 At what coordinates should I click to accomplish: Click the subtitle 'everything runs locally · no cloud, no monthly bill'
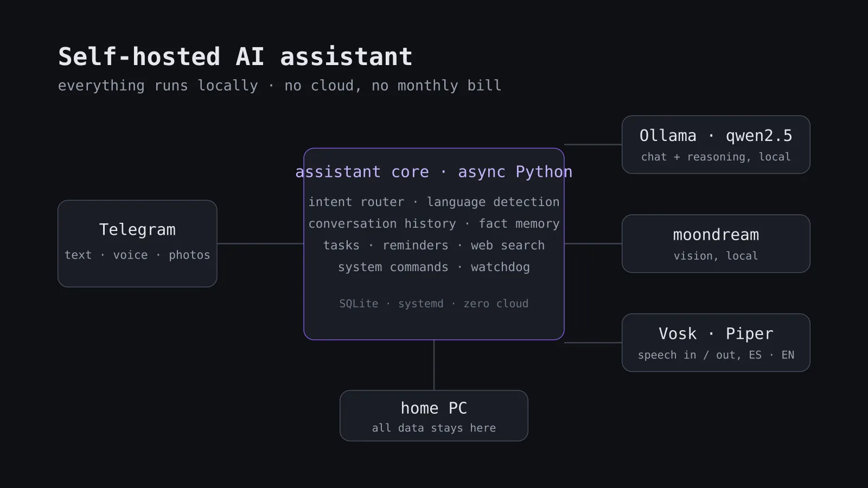279,86
